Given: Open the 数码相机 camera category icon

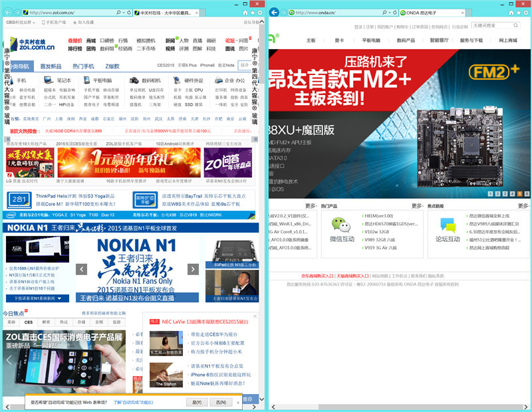Looking at the screenshot, I should coord(133,81).
